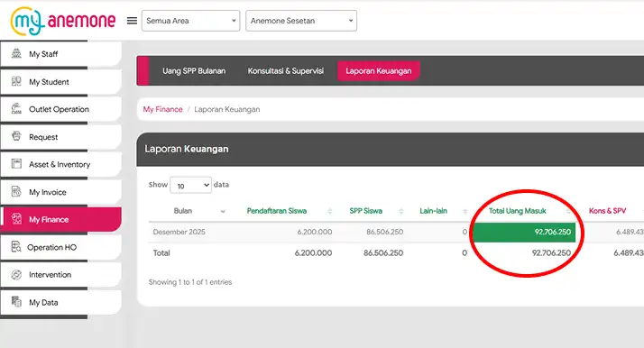
Task: Click the green 92.706.250 highlighted cell
Action: point(524,232)
